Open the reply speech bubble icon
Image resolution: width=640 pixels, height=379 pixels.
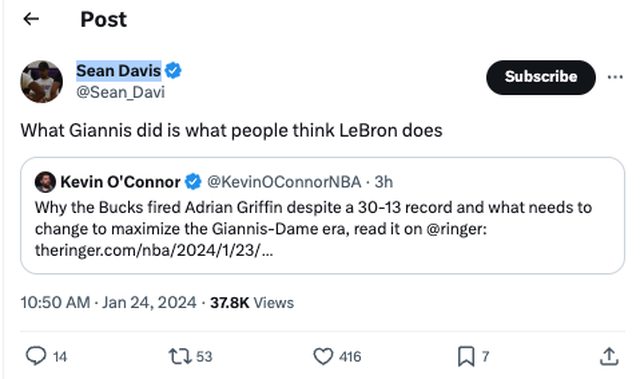pyautogui.click(x=36, y=356)
